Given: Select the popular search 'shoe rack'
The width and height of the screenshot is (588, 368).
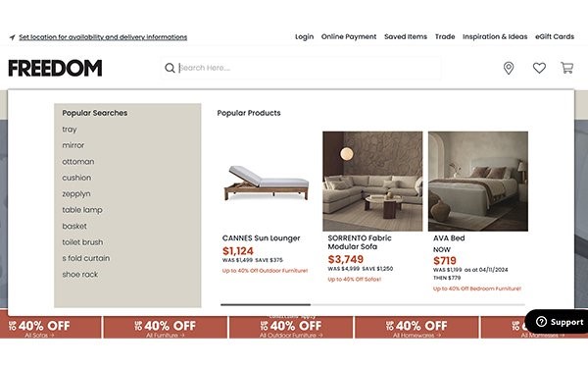Looking at the screenshot, I should pyautogui.click(x=80, y=275).
